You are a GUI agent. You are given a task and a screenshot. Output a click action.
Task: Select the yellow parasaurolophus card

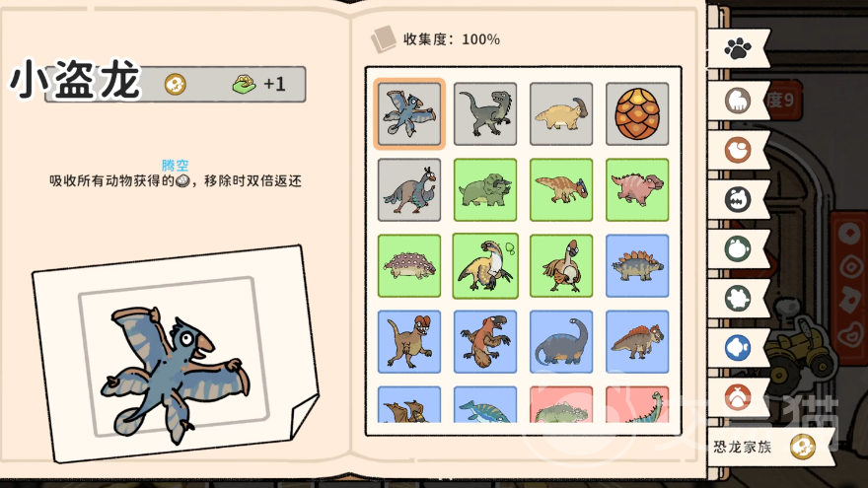click(x=561, y=114)
